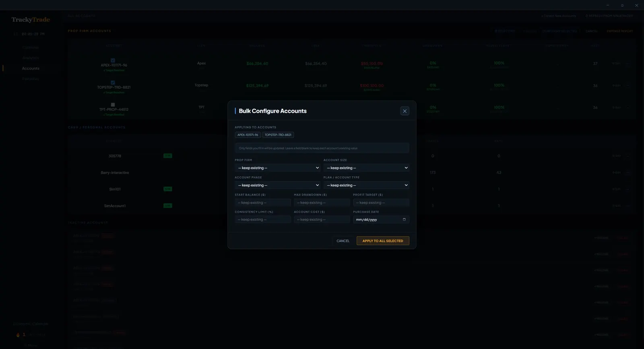The image size is (644, 349).
Task: Click the APEX-101171-96 account chip
Action: 248,135
